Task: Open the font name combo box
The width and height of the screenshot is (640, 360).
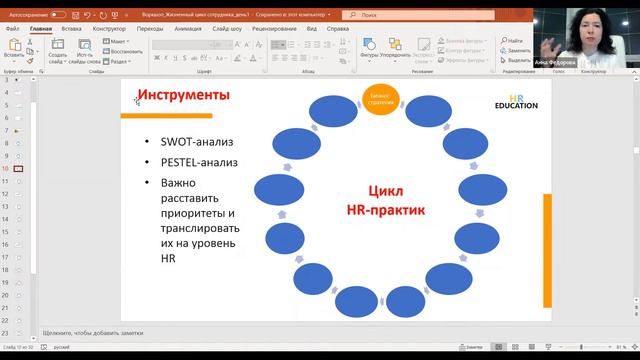Action: pyautogui.click(x=182, y=44)
